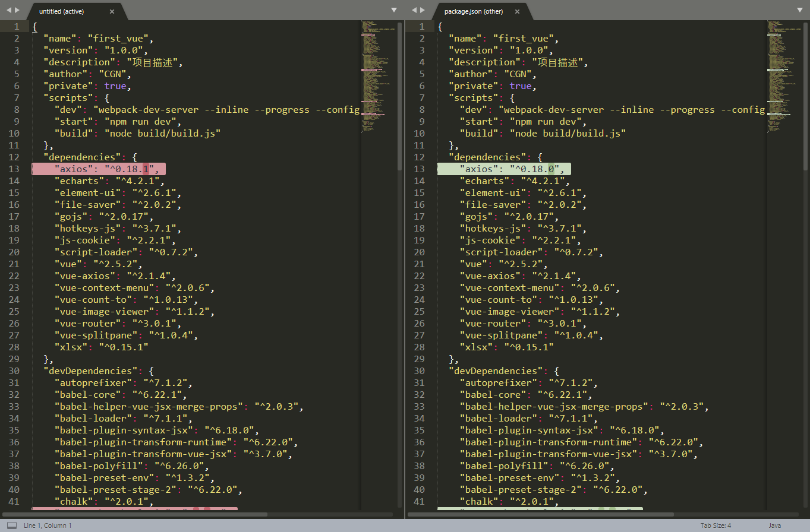Click "vue-context-menu" entry in left pane
The width and height of the screenshot is (810, 532).
(134, 288)
